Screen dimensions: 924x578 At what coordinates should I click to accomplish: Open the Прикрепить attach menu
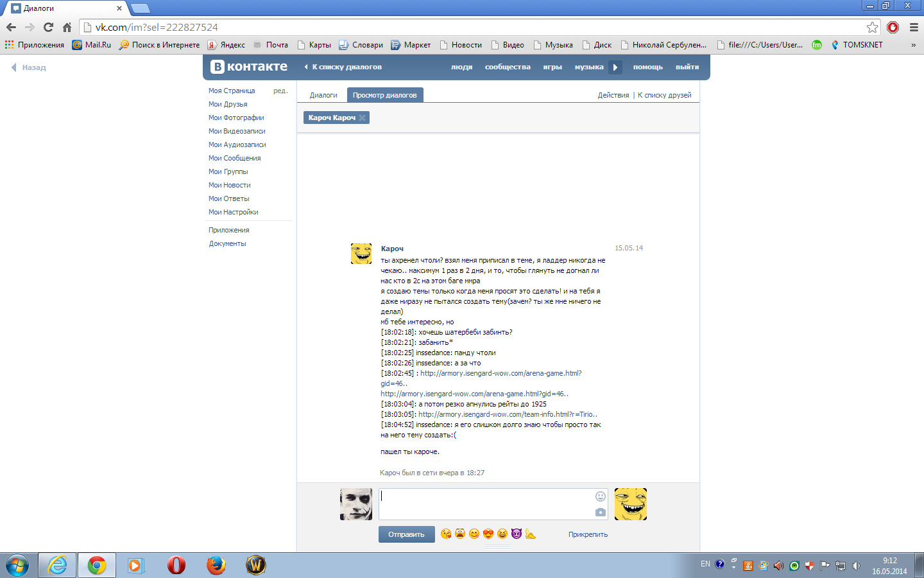coord(588,534)
